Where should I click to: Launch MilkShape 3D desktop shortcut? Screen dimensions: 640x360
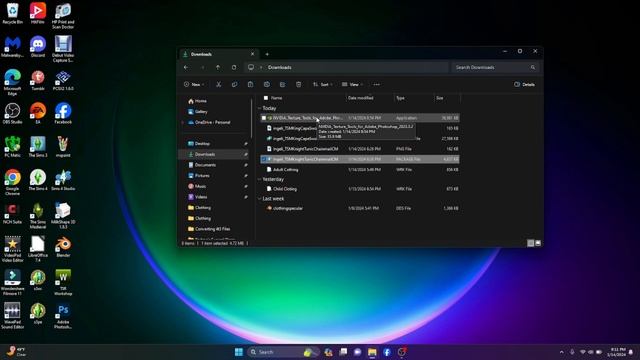(x=63, y=216)
